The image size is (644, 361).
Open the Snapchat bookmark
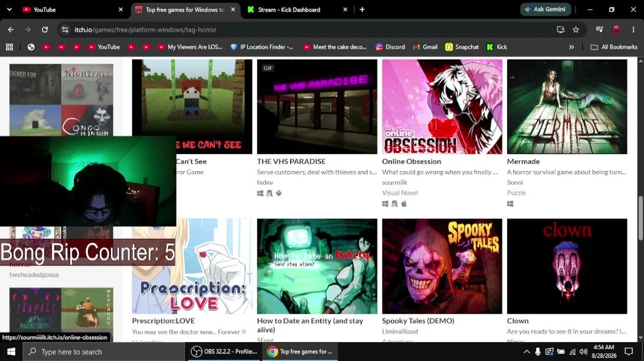pos(462,47)
